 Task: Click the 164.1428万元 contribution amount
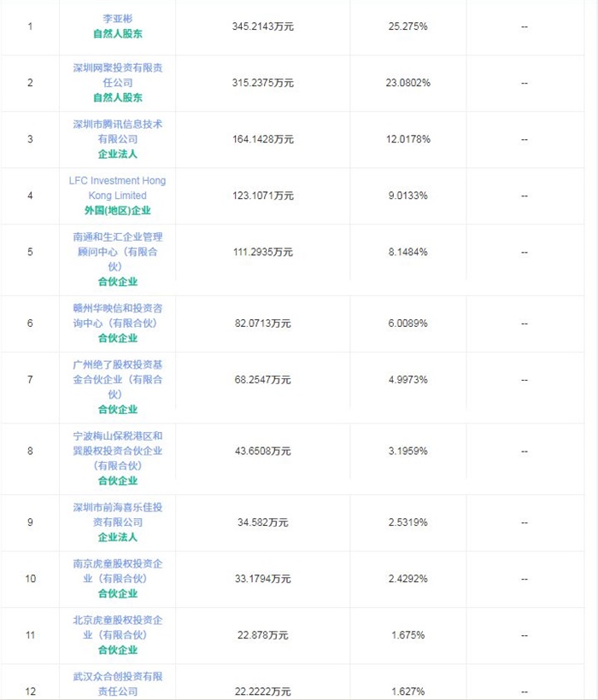click(262, 139)
